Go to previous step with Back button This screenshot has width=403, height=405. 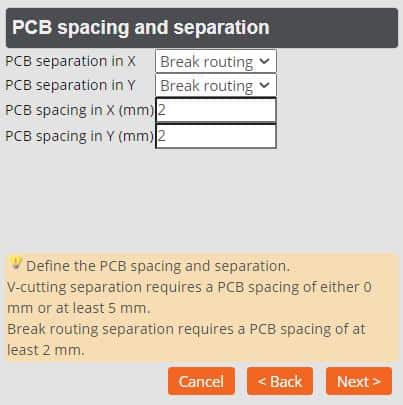click(x=280, y=381)
